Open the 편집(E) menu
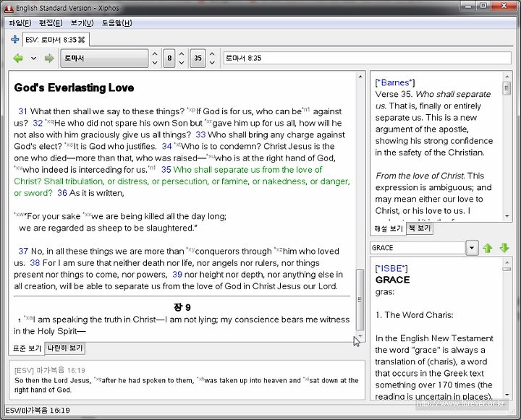The image size is (521, 420). click(x=51, y=23)
